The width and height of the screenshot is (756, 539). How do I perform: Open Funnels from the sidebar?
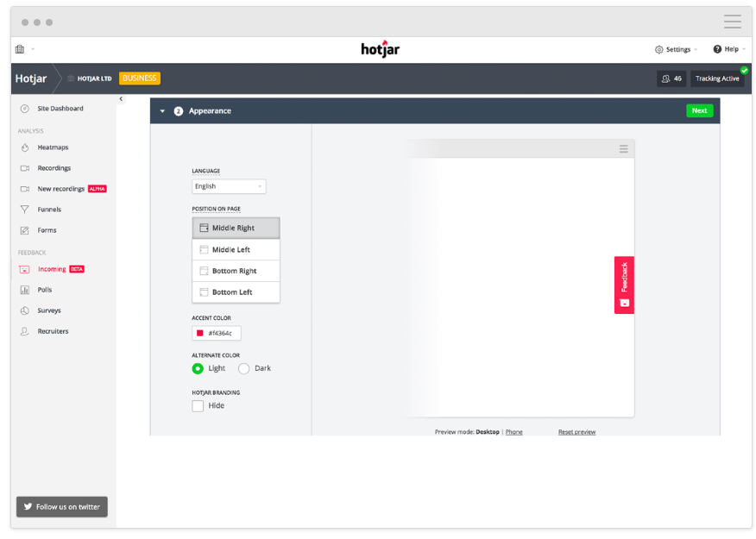pos(49,210)
